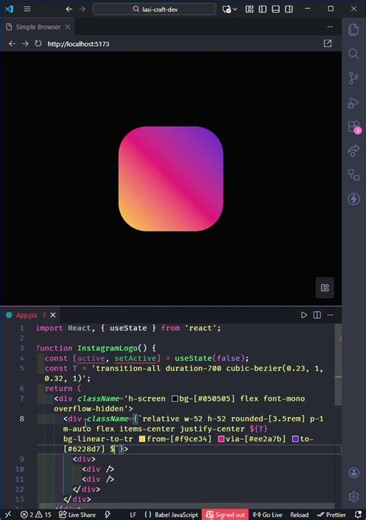
Task: Expand the Copilot chat dropdown arrow
Action: coord(235,9)
